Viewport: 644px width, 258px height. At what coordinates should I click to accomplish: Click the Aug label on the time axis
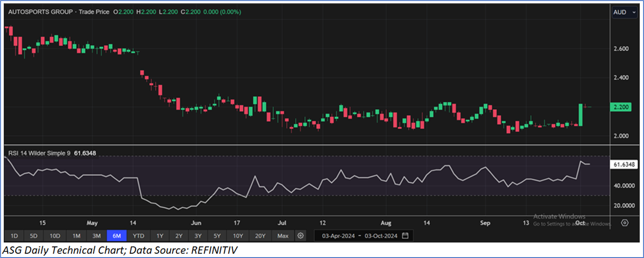pos(386,223)
